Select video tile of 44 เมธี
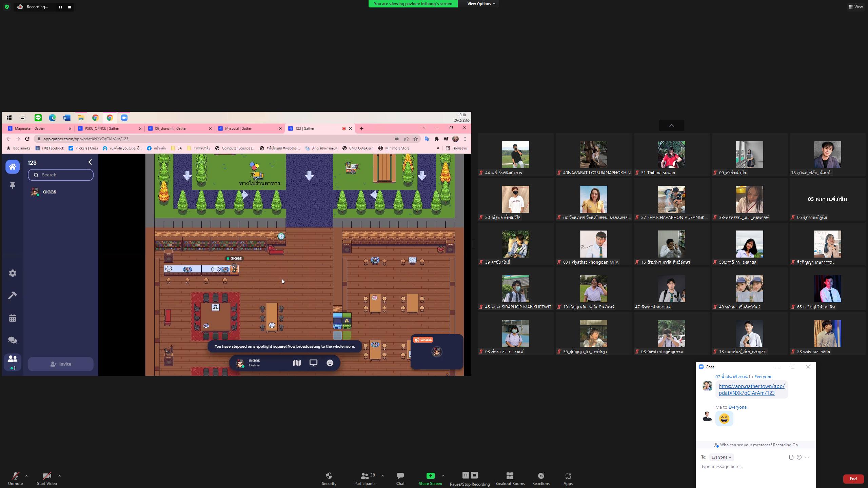This screenshot has width=868, height=488. coord(515,155)
